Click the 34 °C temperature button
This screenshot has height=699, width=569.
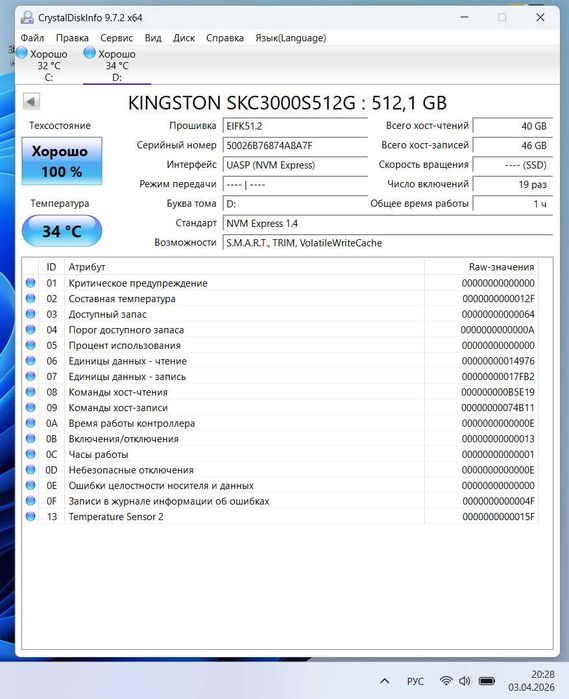[x=62, y=231]
